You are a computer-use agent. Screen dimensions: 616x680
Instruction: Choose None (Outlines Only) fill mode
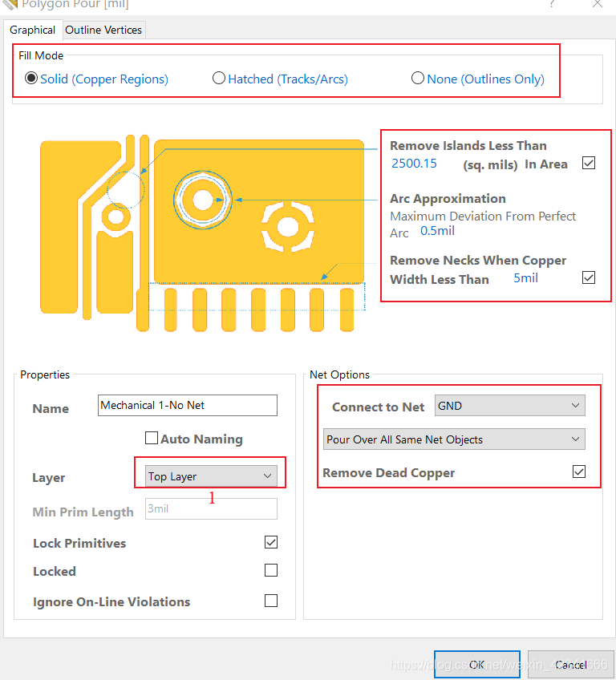[418, 79]
